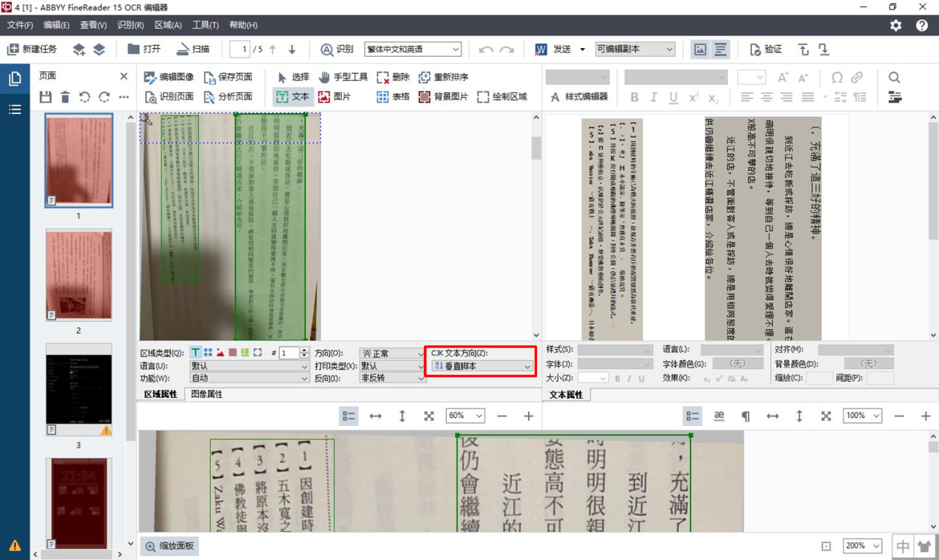
Task: Open a file with 打开 button
Action: (x=144, y=49)
